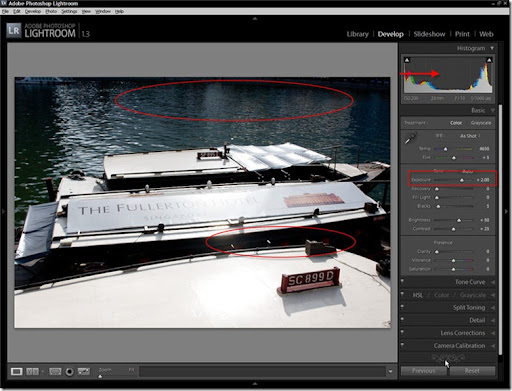This screenshot has width=512, height=391.
Task: Click the Previous button
Action: (x=423, y=371)
